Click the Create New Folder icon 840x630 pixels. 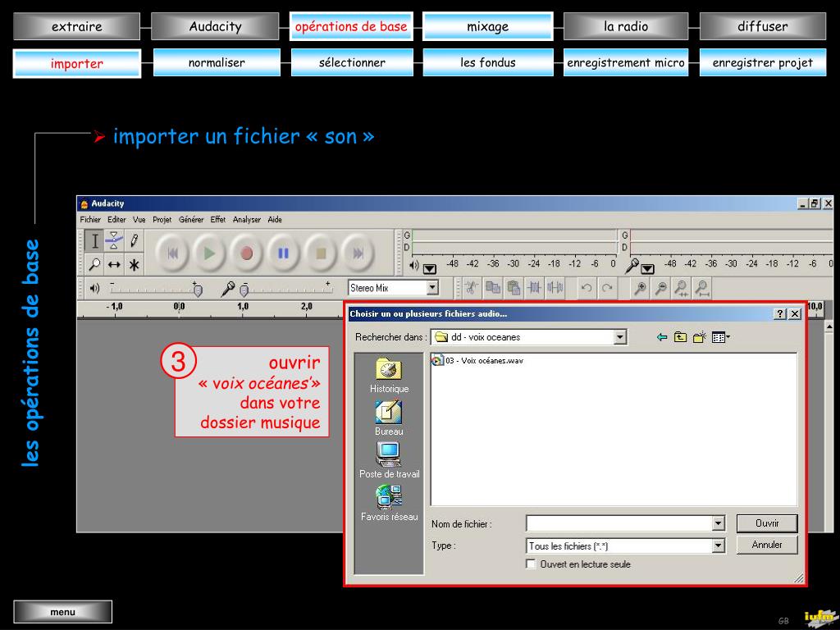click(x=699, y=337)
